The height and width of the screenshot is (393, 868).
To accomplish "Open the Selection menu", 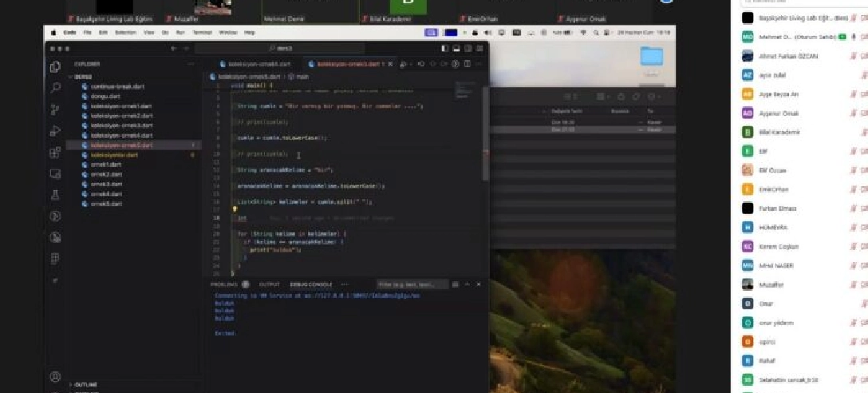I will (x=126, y=33).
